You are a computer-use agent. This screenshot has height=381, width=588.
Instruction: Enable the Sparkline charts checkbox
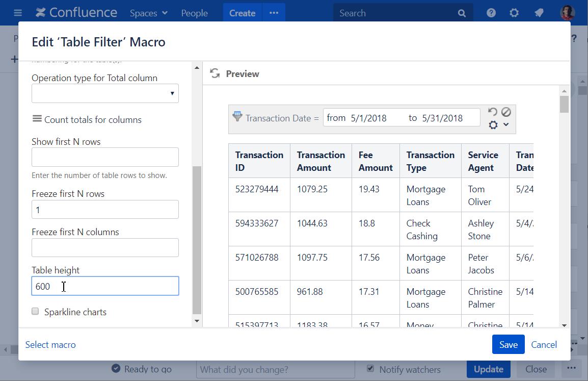pyautogui.click(x=35, y=312)
